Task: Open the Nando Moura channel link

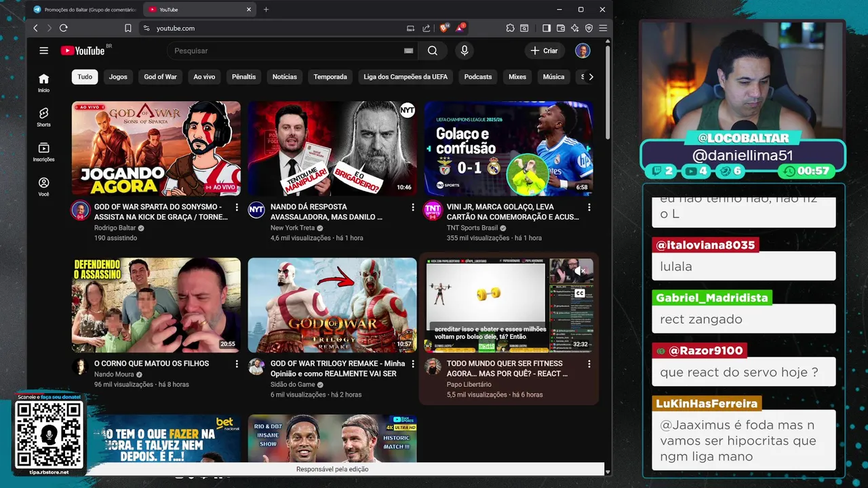Action: click(114, 374)
